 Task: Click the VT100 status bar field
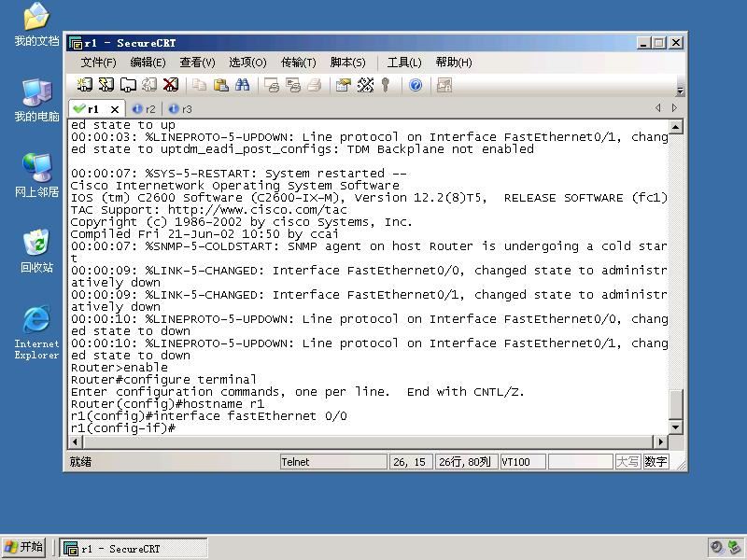523,461
